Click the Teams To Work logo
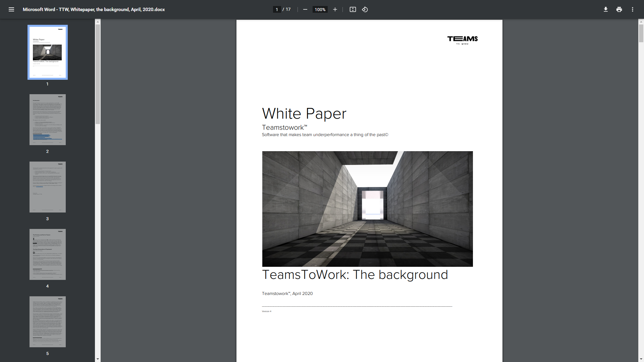This screenshot has width=644, height=362. [x=463, y=40]
